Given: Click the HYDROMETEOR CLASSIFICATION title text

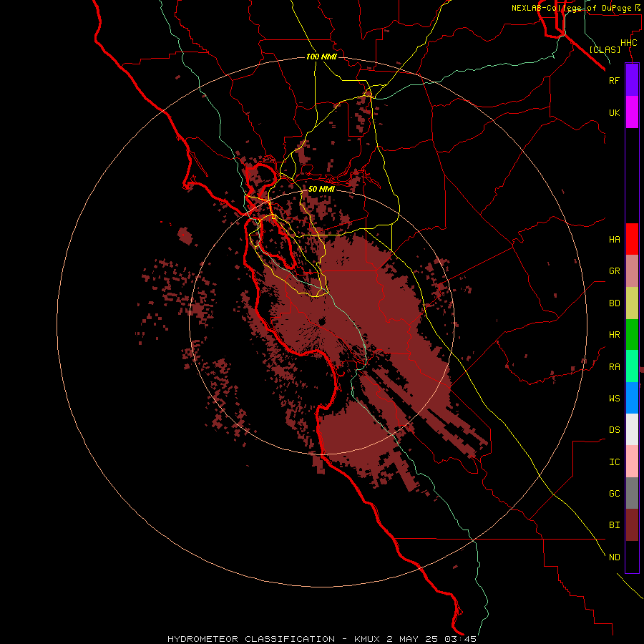Looking at the screenshot, I should click(x=251, y=639).
